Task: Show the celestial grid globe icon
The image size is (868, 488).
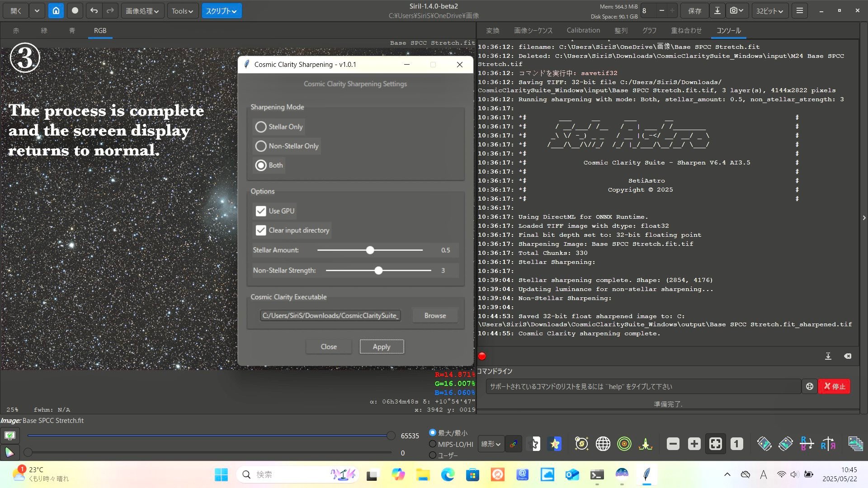Action: (603, 444)
